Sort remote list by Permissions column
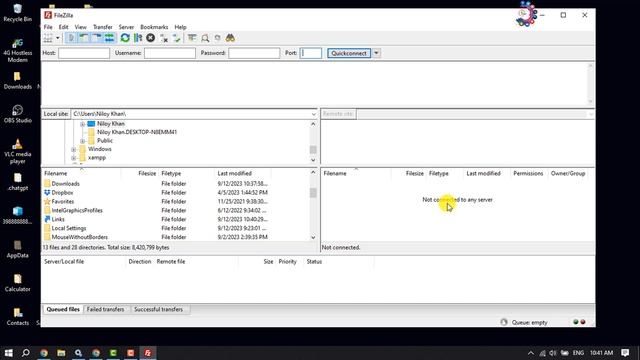 pos(528,173)
